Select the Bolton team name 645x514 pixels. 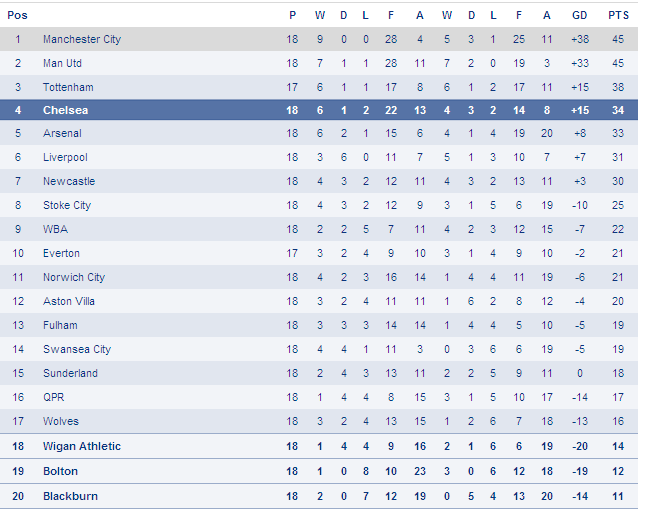[60, 471]
